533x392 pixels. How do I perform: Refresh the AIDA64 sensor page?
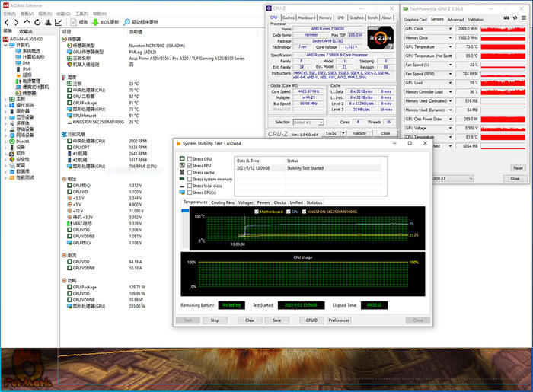tap(37, 22)
